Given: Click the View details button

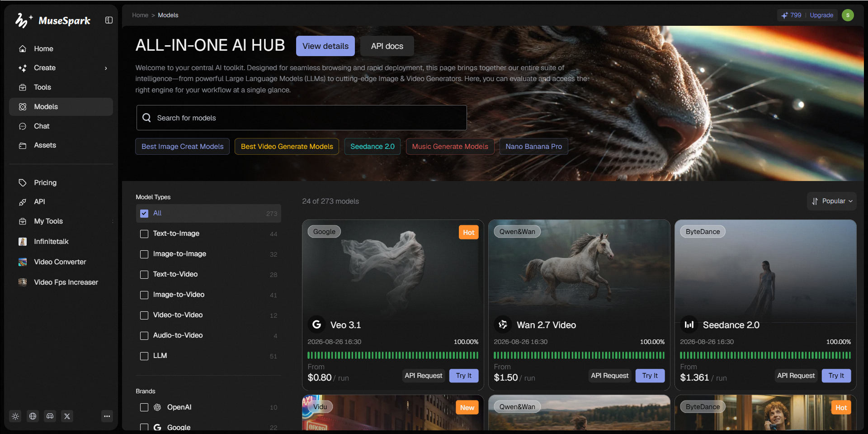Looking at the screenshot, I should tap(325, 46).
